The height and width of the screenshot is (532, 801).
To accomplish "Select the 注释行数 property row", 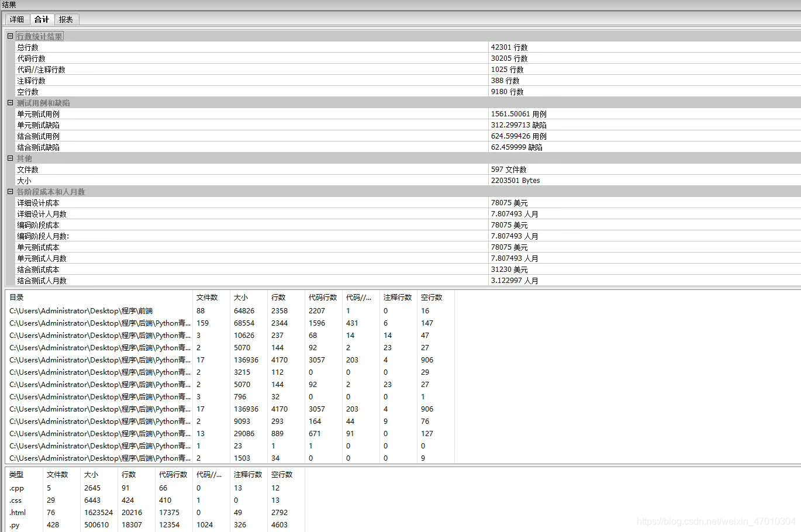I will tap(408, 81).
